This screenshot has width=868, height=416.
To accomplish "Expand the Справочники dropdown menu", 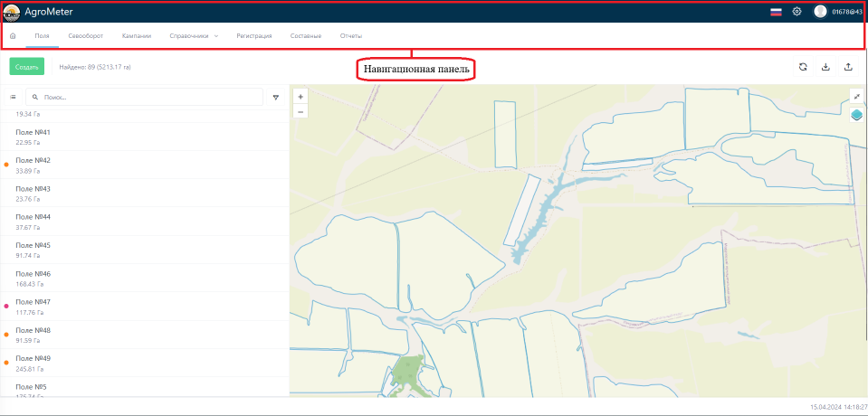I will (x=194, y=36).
